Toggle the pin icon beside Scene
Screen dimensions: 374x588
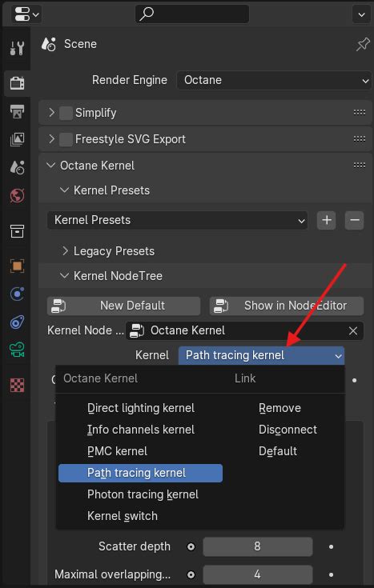[362, 45]
